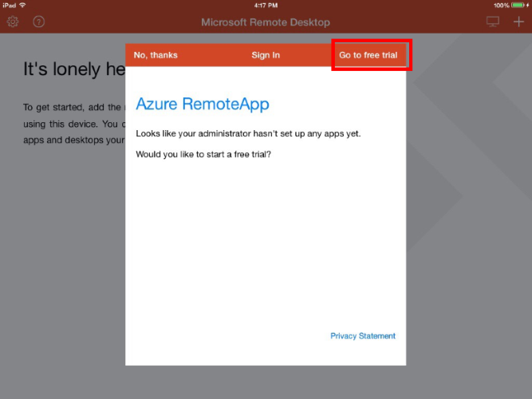
Task: Open the help question mark icon
Action: [x=38, y=22]
